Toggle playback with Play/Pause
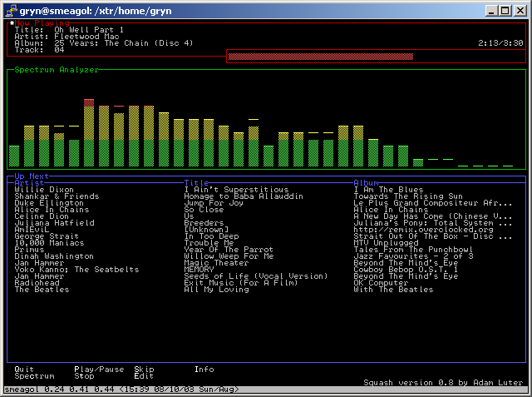532x397 pixels. (x=99, y=369)
